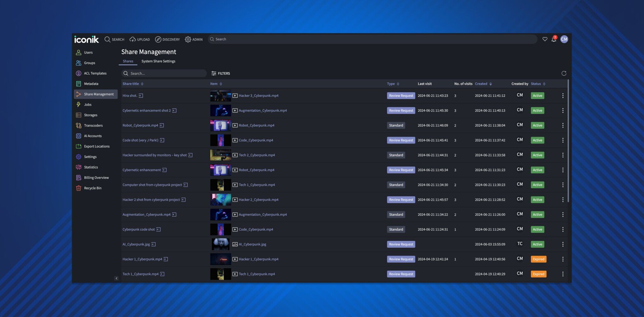Click the video icon beside Tech 2_Cyberpunk.mp4

235,155
